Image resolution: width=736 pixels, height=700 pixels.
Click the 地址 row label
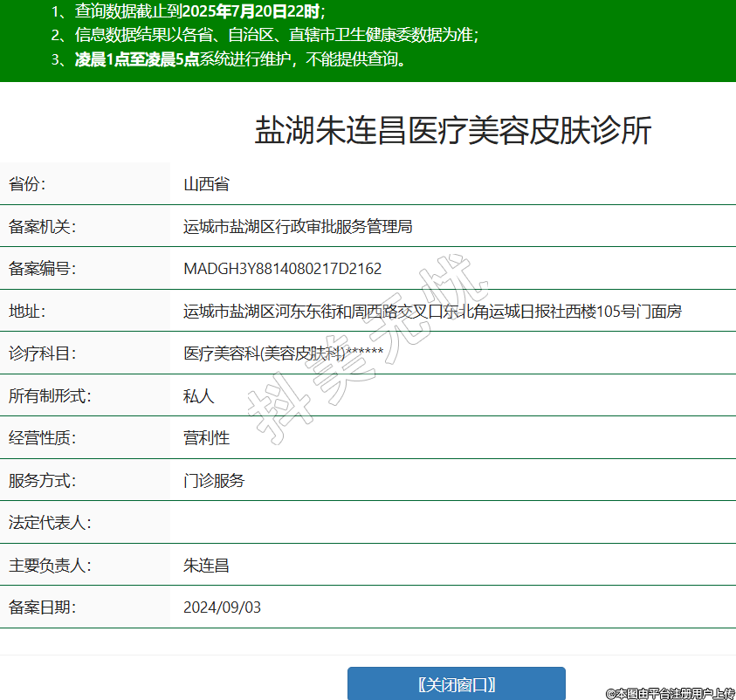pyautogui.click(x=27, y=312)
